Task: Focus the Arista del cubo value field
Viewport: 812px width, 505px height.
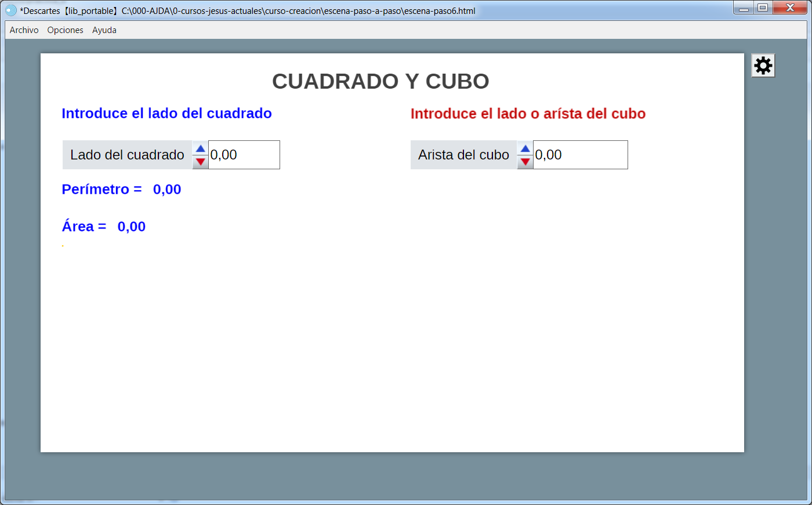Action: (x=580, y=155)
